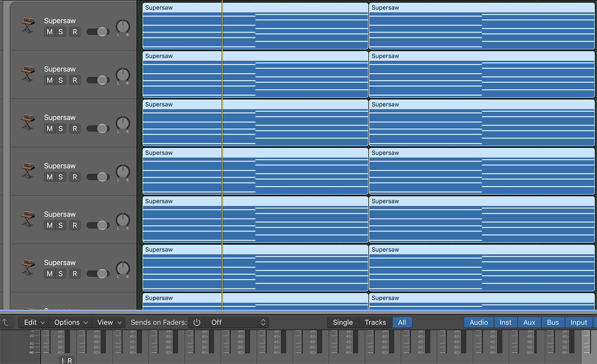Click the pan knob on the fifth Supersaw track
This screenshot has height=364, width=597.
tap(123, 220)
